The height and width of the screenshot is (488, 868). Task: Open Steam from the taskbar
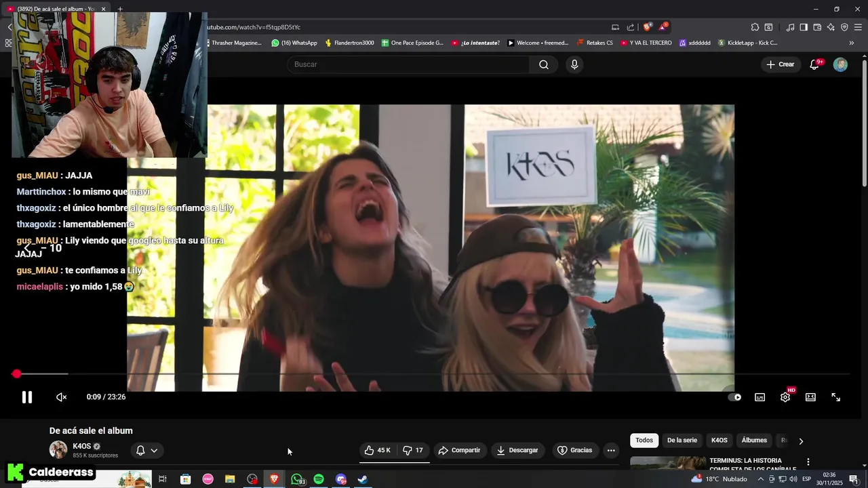tap(363, 479)
